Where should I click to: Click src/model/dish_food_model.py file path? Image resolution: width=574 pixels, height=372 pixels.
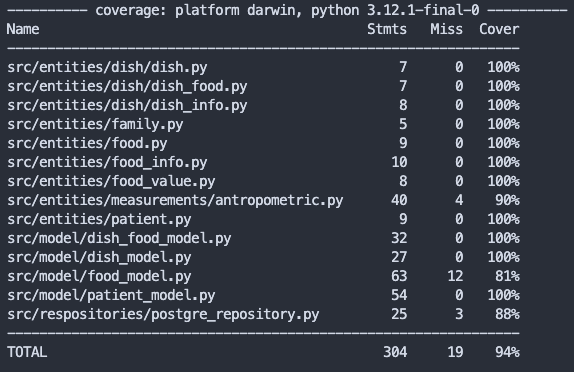click(119, 239)
